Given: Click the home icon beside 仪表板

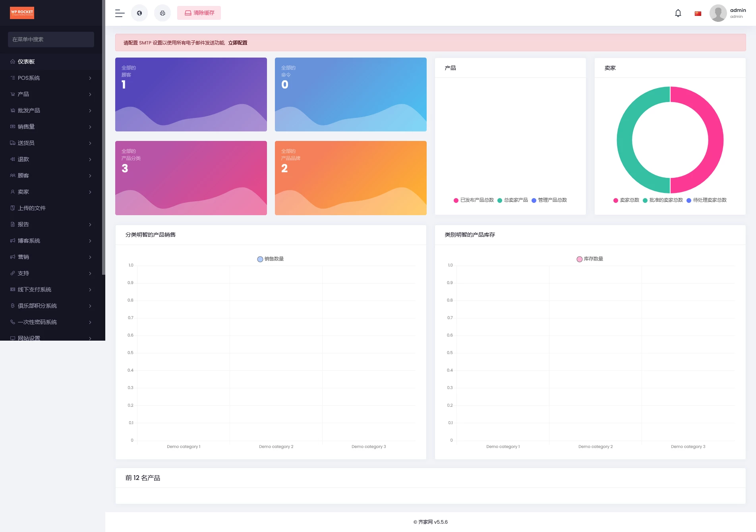Looking at the screenshot, I should (13, 62).
